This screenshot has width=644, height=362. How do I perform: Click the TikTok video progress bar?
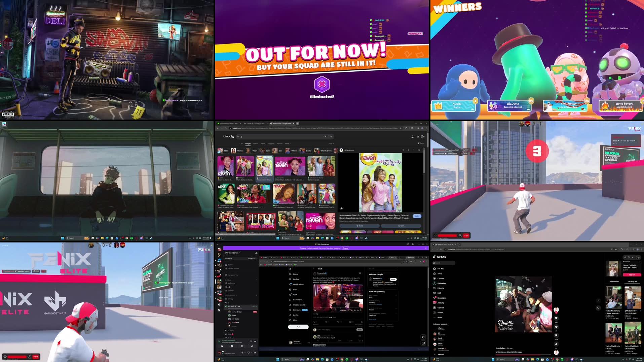point(524,355)
